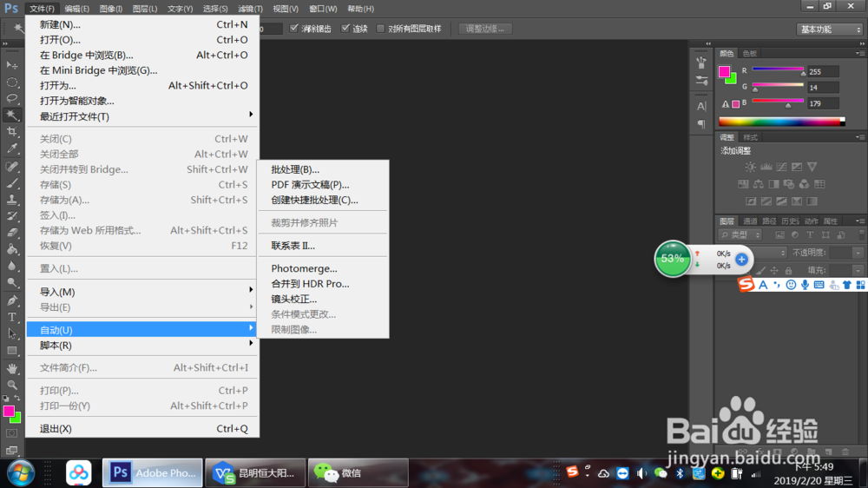The image size is (868, 488).
Task: Open the 图像(I) menu
Action: coord(111,9)
